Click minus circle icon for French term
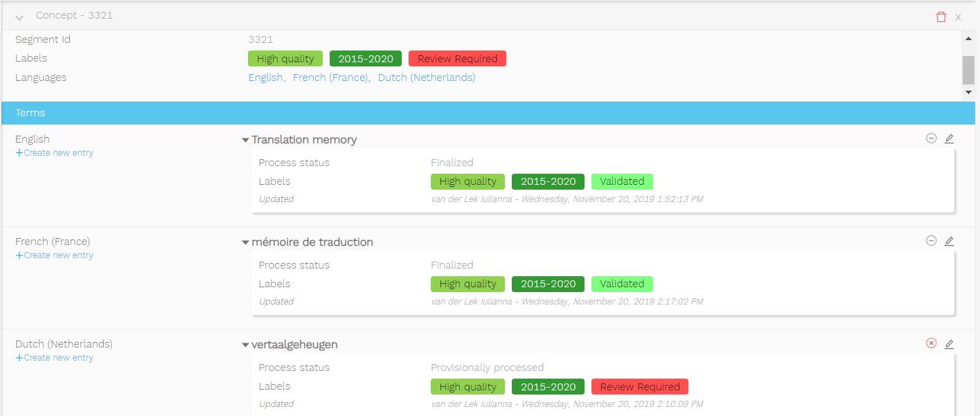The image size is (980, 416). click(x=931, y=241)
